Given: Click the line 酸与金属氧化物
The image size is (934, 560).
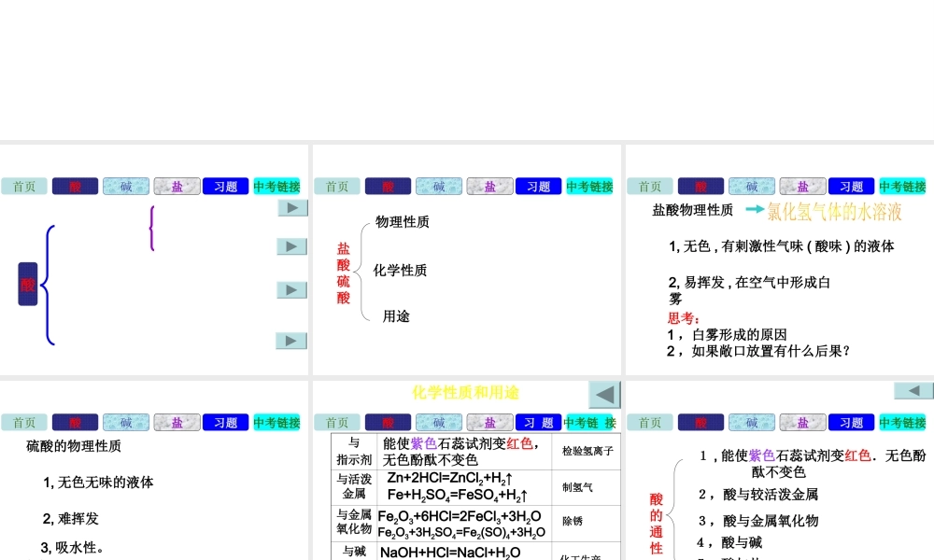Looking at the screenshot, I should [771, 521].
